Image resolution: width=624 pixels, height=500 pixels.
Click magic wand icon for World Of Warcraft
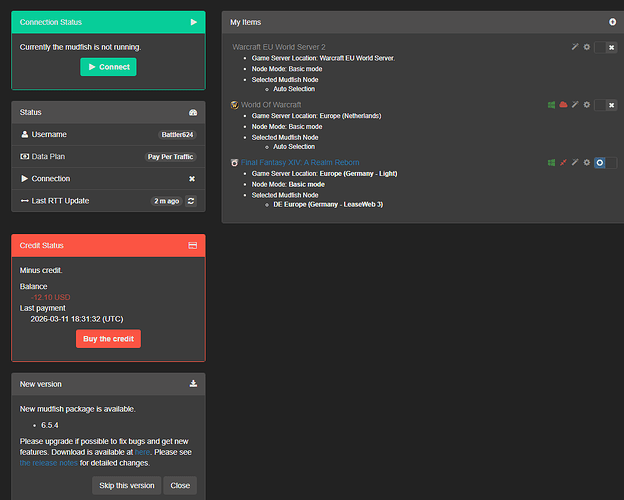[575, 105]
